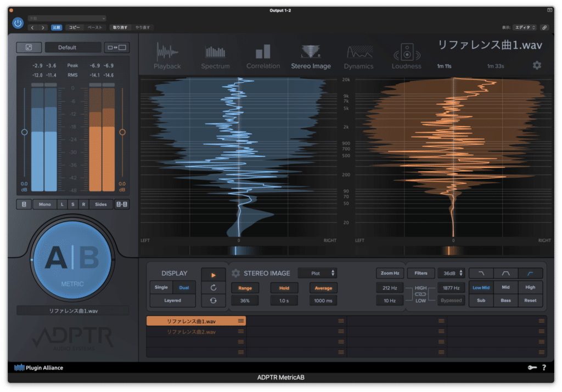Adjust the orange B level slider handle
Screen dimensions: 562x392
click(x=122, y=132)
